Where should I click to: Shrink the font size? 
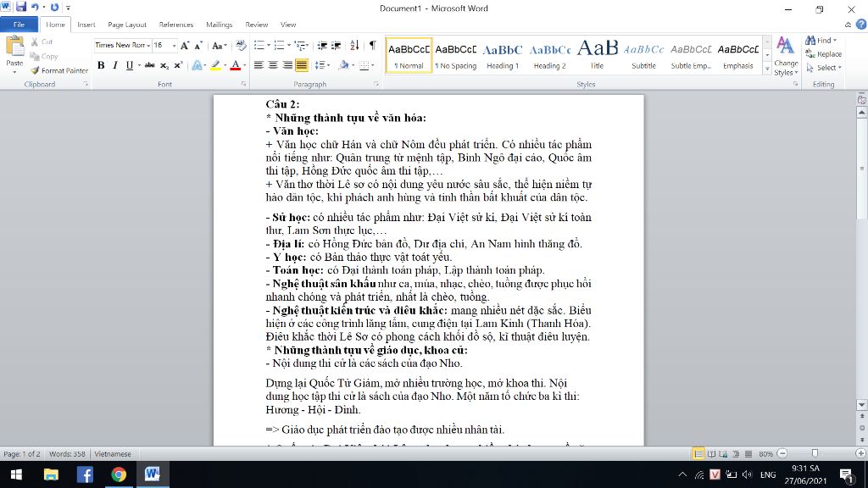198,46
